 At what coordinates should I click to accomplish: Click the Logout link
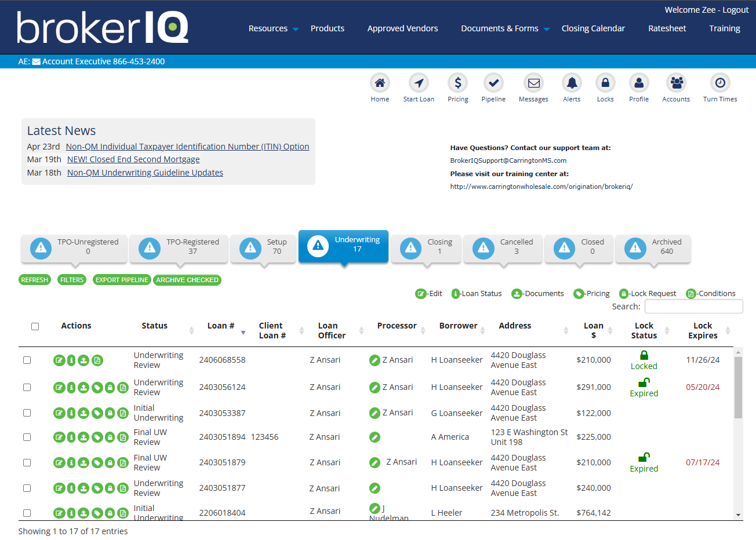click(x=736, y=10)
